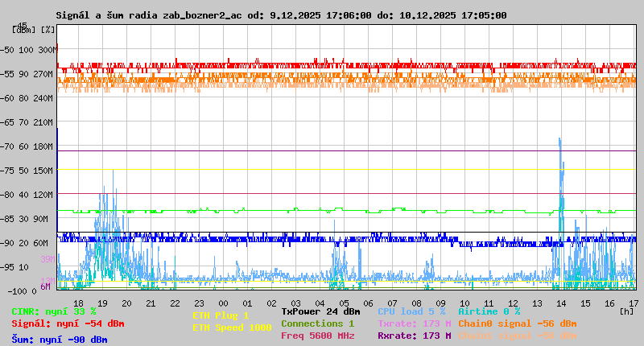The image size is (644, 346).
Task: Click the '120M' axis label
Action: click(x=43, y=195)
